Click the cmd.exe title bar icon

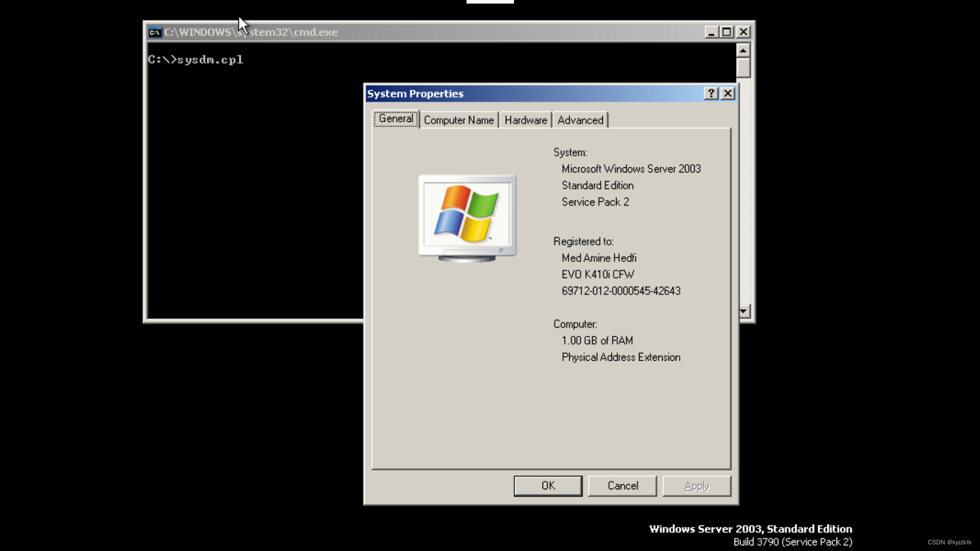tap(154, 32)
